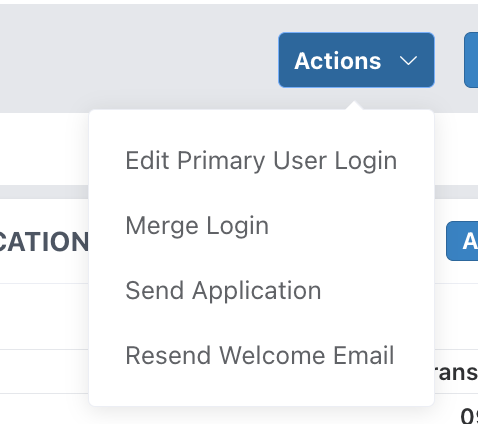Click the partially visible blue button right of Actions
Viewport: 478px width, 424px height.
tap(471, 60)
